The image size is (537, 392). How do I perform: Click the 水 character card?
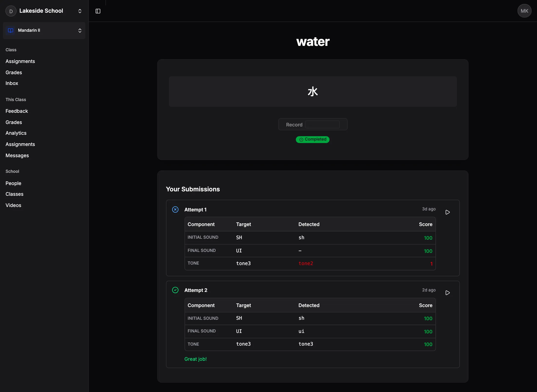coord(313,92)
